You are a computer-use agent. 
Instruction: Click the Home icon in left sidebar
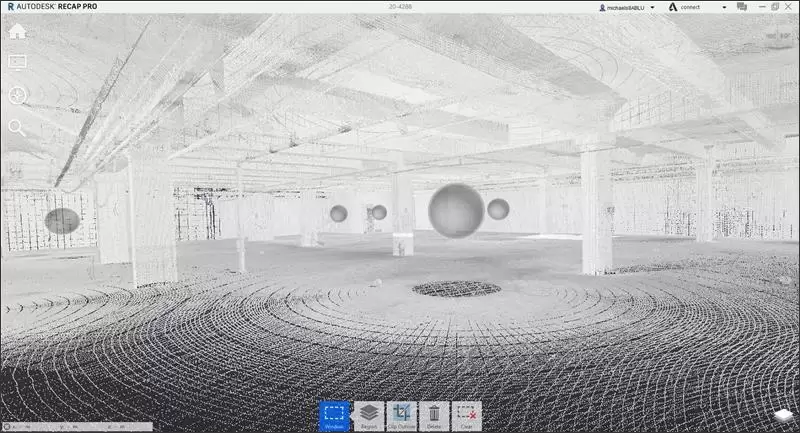coord(17,30)
